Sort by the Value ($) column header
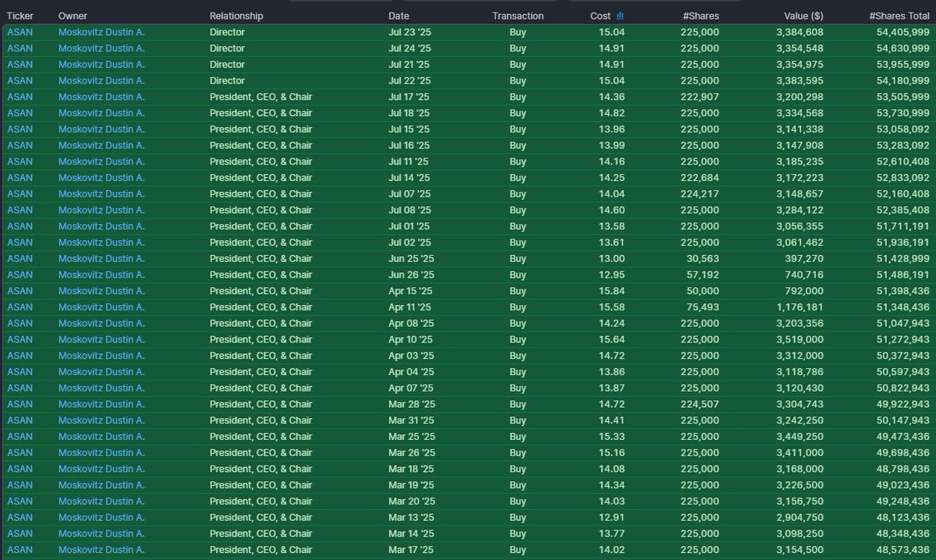The height and width of the screenshot is (560, 936). click(803, 16)
